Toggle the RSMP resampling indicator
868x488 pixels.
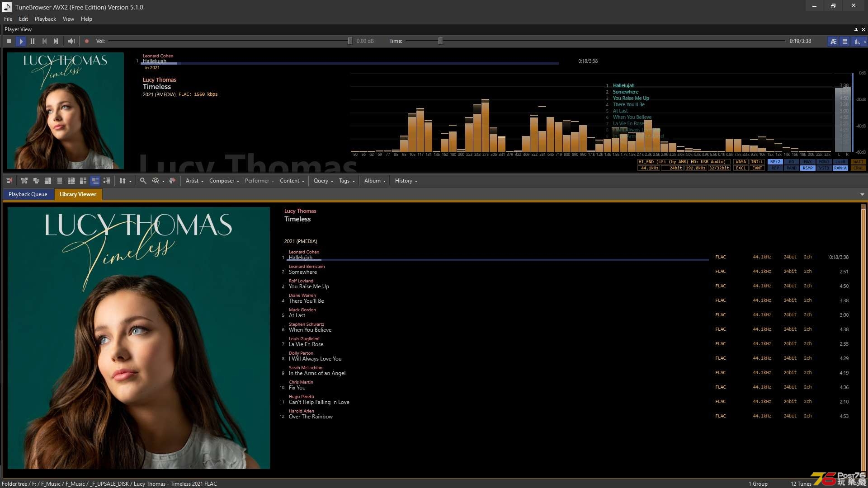[808, 168]
